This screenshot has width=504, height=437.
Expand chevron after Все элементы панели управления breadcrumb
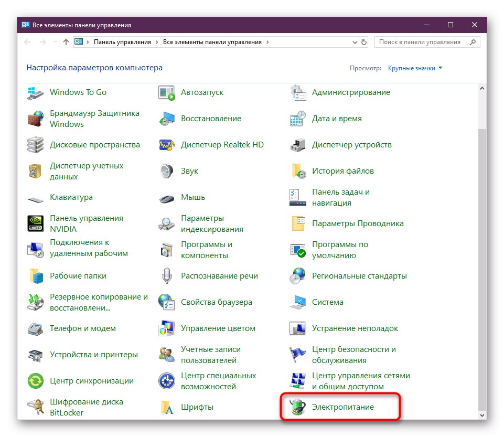267,42
